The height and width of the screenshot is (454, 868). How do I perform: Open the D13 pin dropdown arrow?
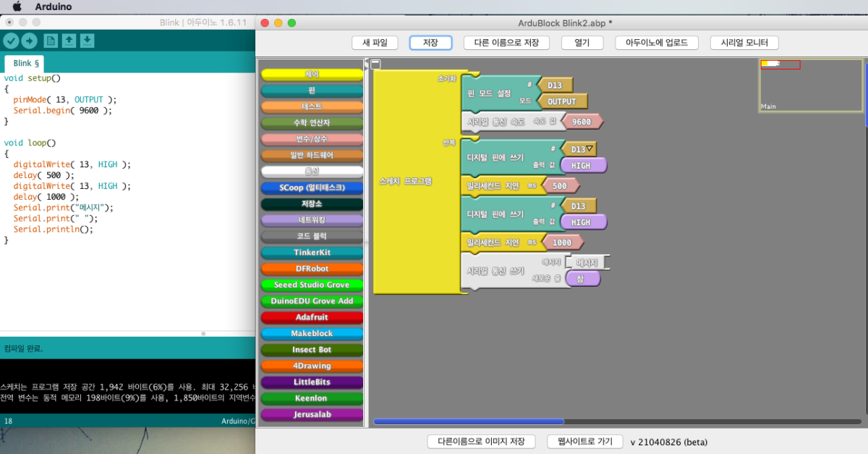[590, 149]
